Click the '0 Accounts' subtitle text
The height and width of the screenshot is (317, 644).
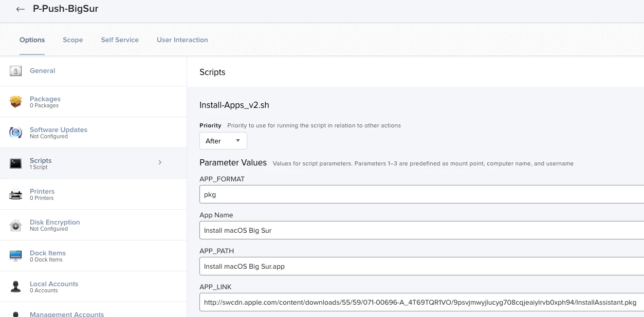click(x=44, y=290)
